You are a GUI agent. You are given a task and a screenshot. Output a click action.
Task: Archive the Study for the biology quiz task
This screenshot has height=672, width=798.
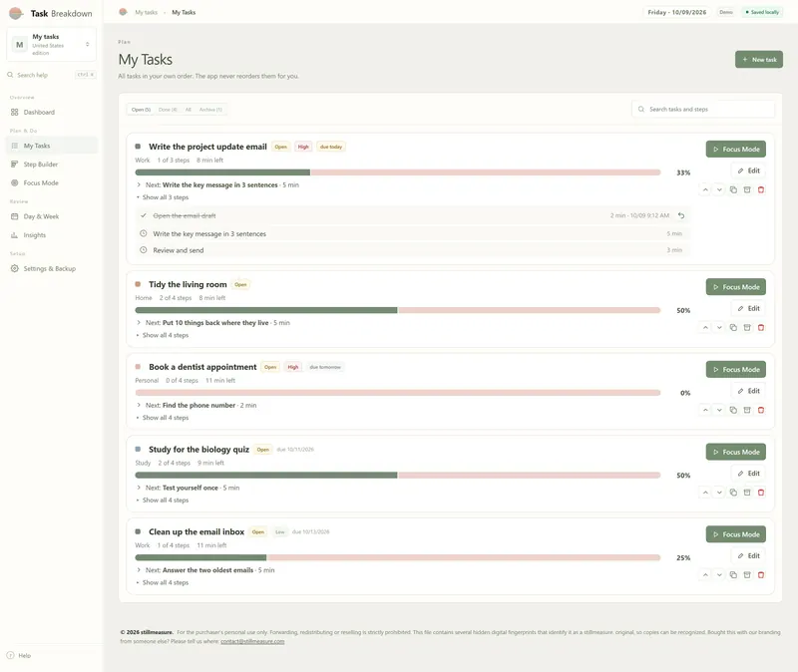tap(747, 493)
